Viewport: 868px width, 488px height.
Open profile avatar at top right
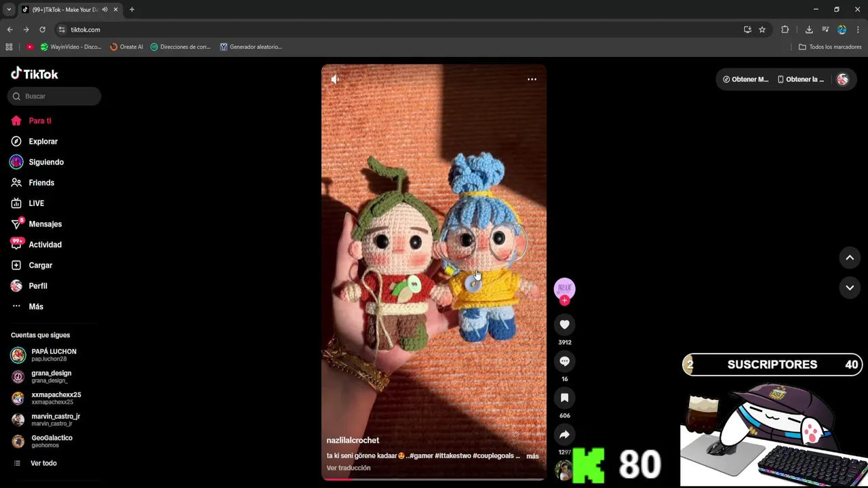tap(843, 79)
